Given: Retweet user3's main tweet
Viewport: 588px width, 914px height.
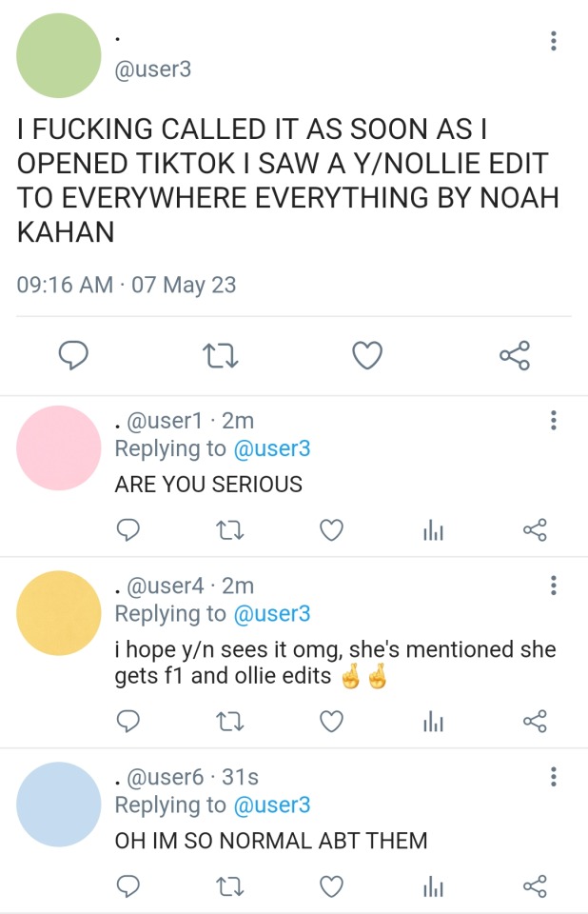Looking at the screenshot, I should 221,356.
